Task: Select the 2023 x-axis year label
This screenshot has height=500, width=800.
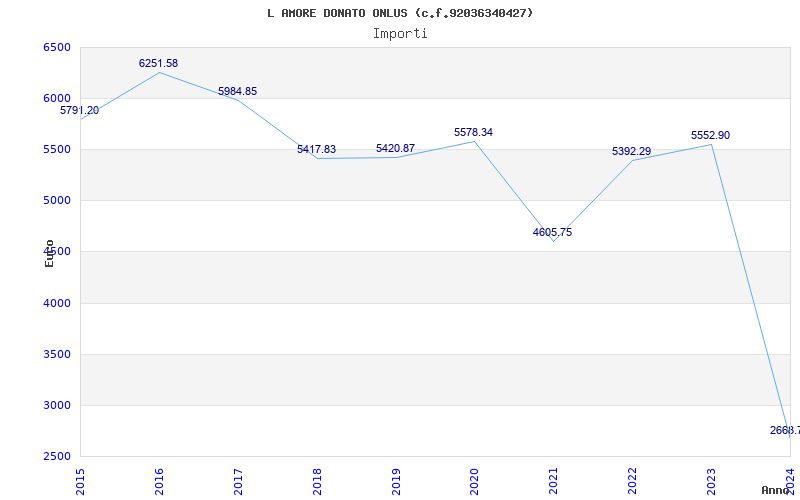Action: point(711,481)
